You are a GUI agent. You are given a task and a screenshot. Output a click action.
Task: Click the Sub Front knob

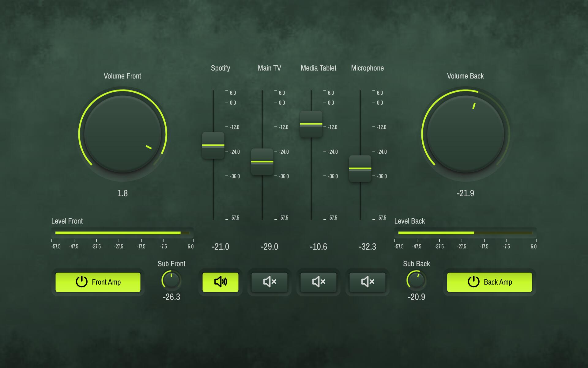coord(171,280)
